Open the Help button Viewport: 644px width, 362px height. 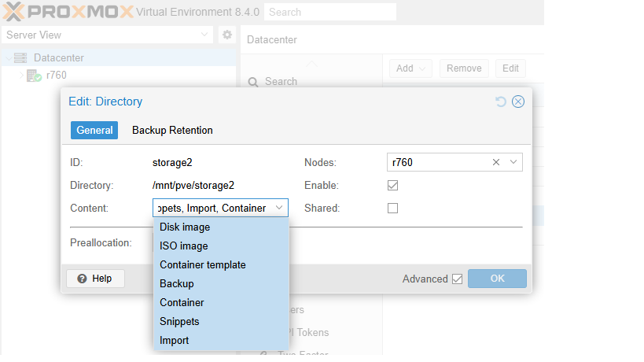click(95, 279)
